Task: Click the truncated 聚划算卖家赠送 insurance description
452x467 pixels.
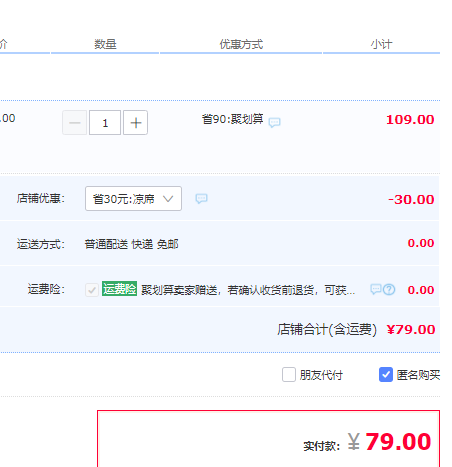Action: [x=248, y=290]
